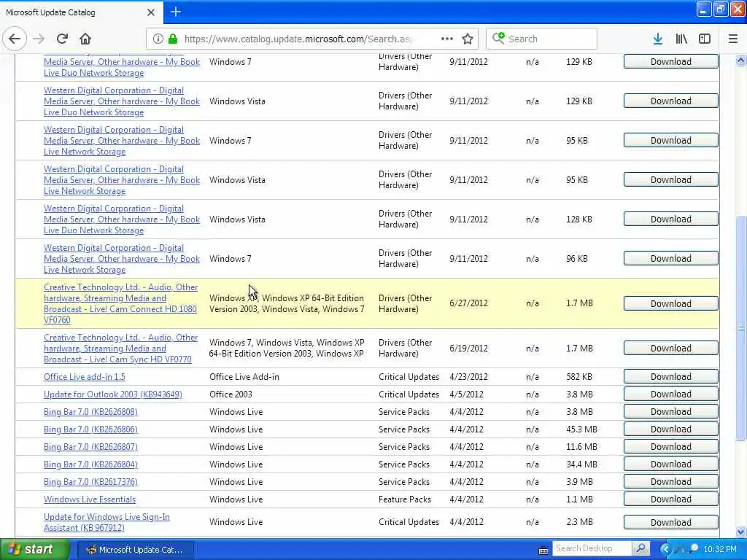Click the Search Desktop magnifier button
This screenshot has width=747, height=560.
(641, 548)
